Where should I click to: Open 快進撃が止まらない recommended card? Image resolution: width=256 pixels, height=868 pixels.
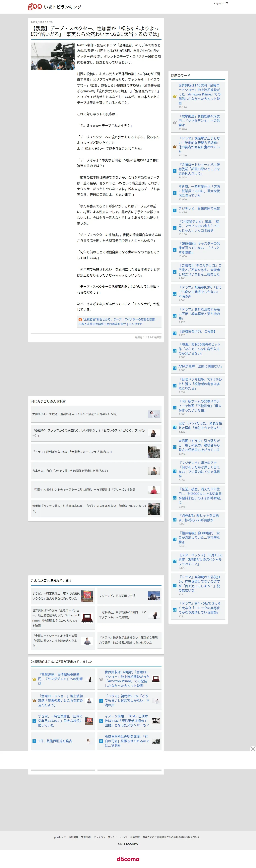130,640
